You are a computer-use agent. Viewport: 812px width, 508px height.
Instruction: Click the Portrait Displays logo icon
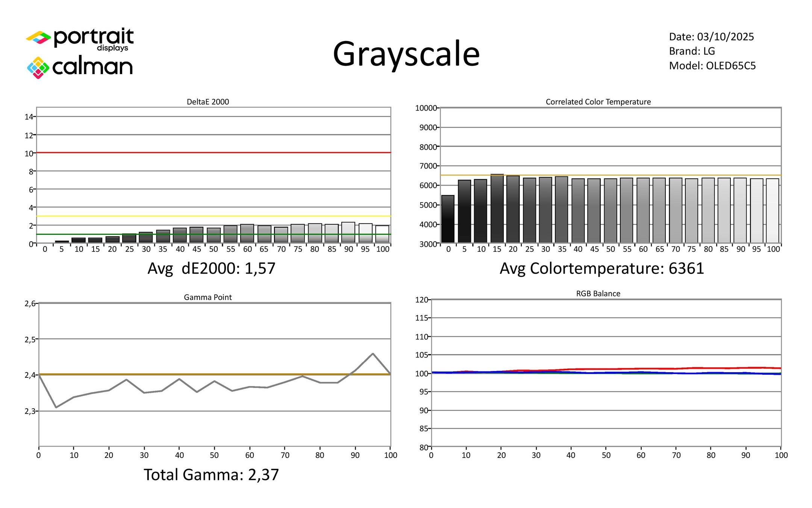click(38, 38)
